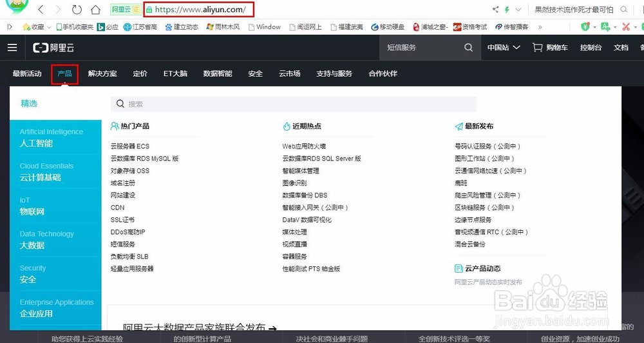
Task: Click the browser forward arrow
Action: tap(58, 10)
